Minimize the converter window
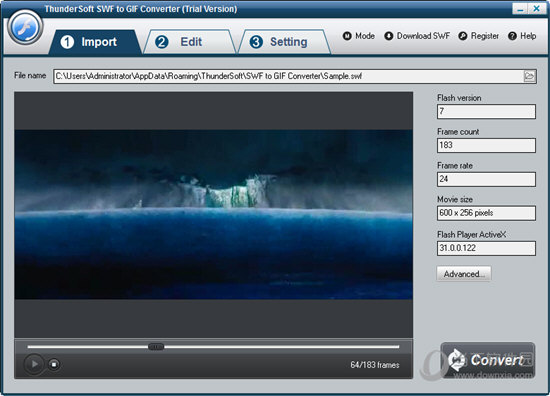Image resolution: width=550 pixels, height=396 pixels. (520, 9)
